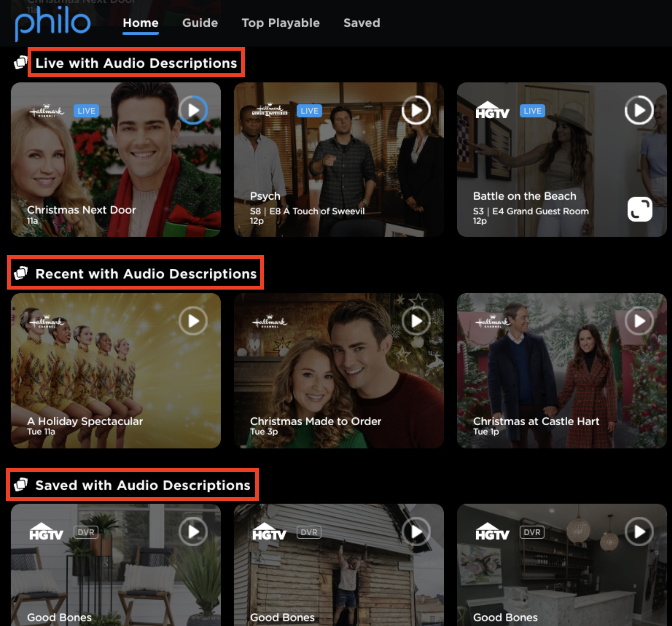Viewport: 672px width, 626px height.
Task: Open the Christmas Next Door card
Action: [x=116, y=160]
